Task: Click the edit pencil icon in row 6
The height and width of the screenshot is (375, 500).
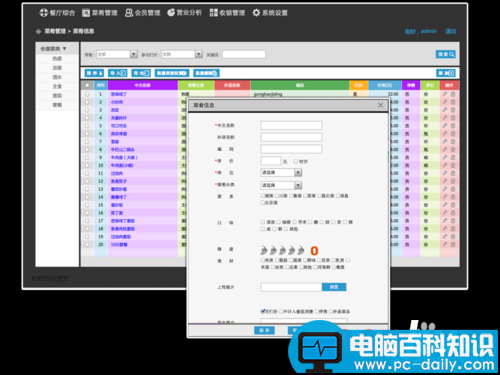Action: (x=445, y=134)
